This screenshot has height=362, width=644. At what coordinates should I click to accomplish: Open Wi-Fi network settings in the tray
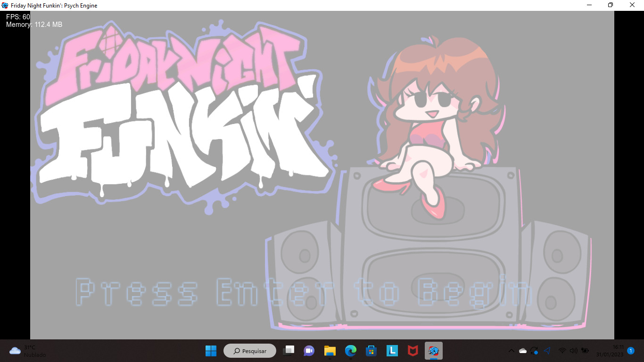point(562,351)
